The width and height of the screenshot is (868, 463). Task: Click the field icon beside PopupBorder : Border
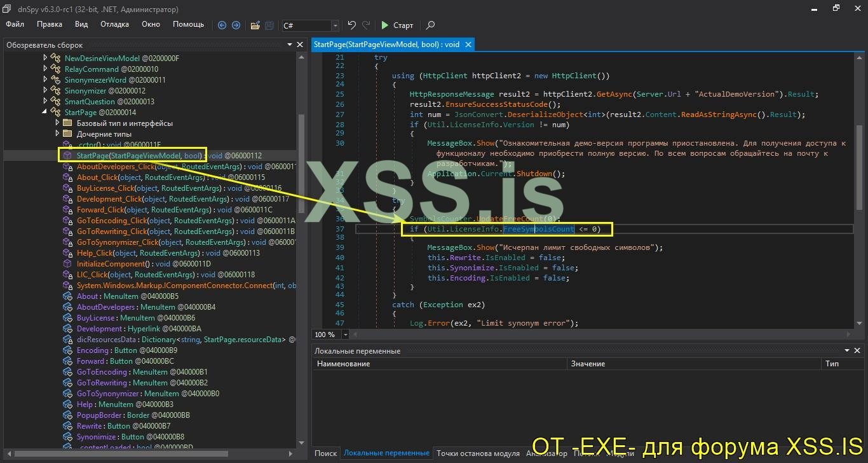tap(67, 415)
